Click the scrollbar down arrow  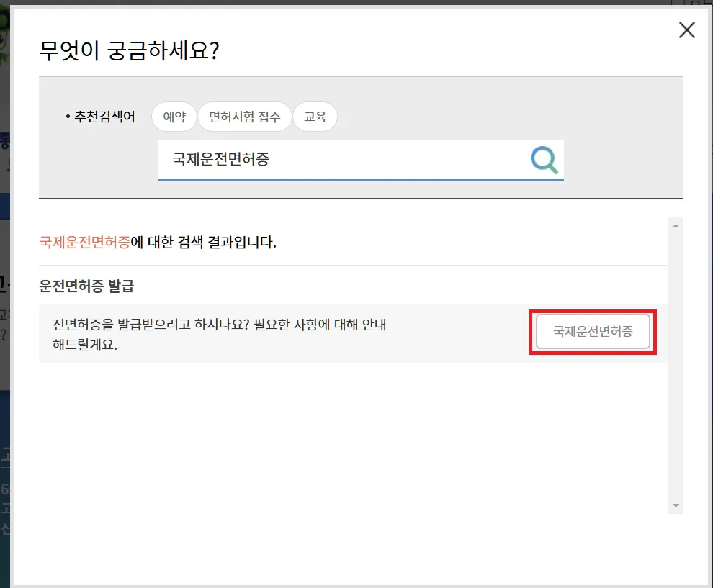coord(676,505)
